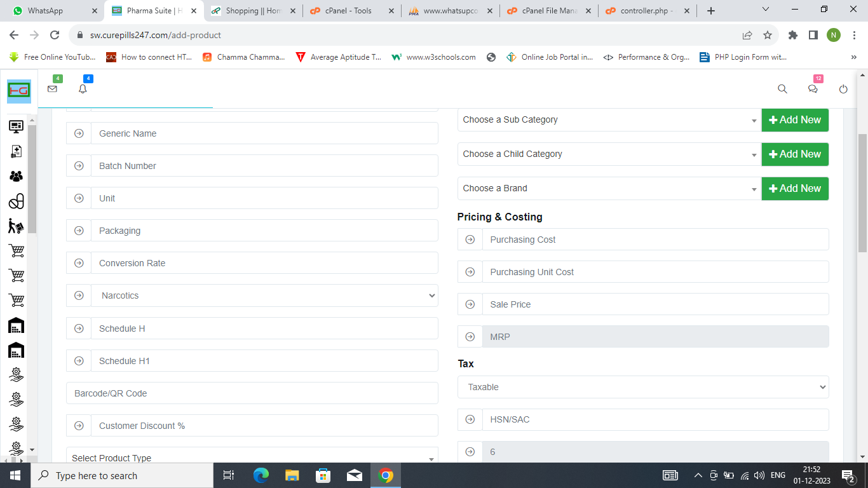
Task: Click the users group sidebar icon
Action: [16, 176]
